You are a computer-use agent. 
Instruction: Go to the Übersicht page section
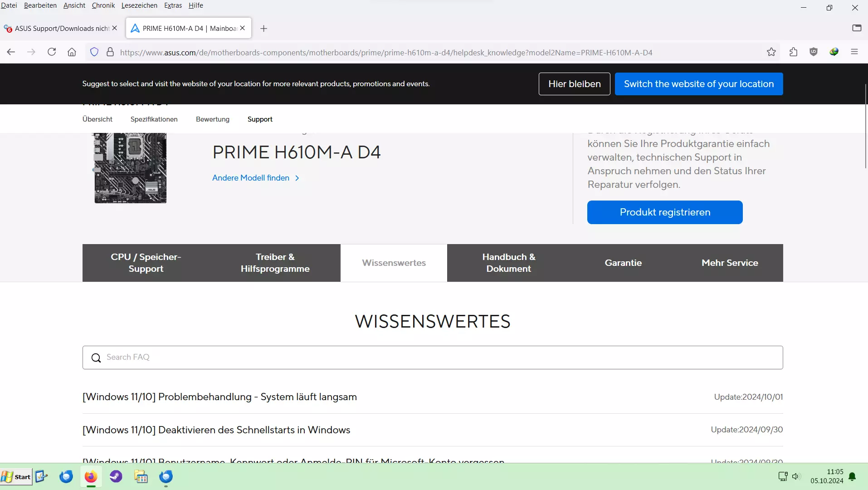tap(98, 119)
